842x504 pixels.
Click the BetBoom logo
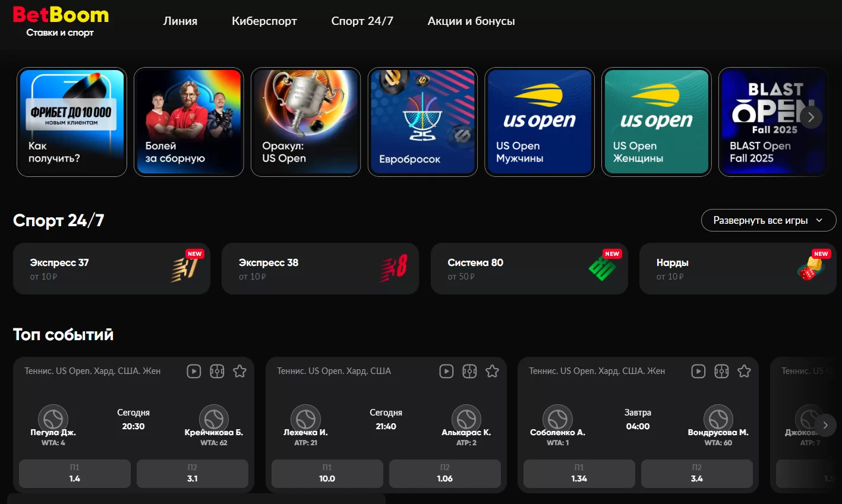click(x=61, y=21)
